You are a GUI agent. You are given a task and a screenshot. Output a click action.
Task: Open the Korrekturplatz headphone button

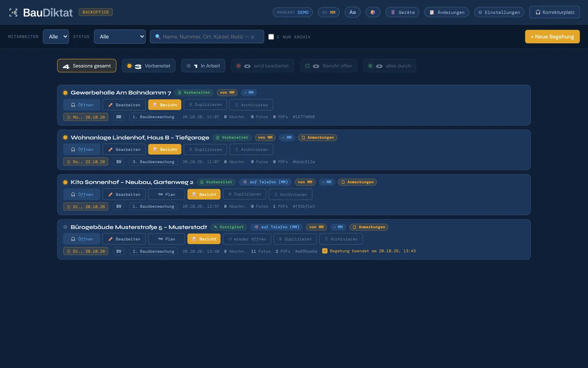554,12
